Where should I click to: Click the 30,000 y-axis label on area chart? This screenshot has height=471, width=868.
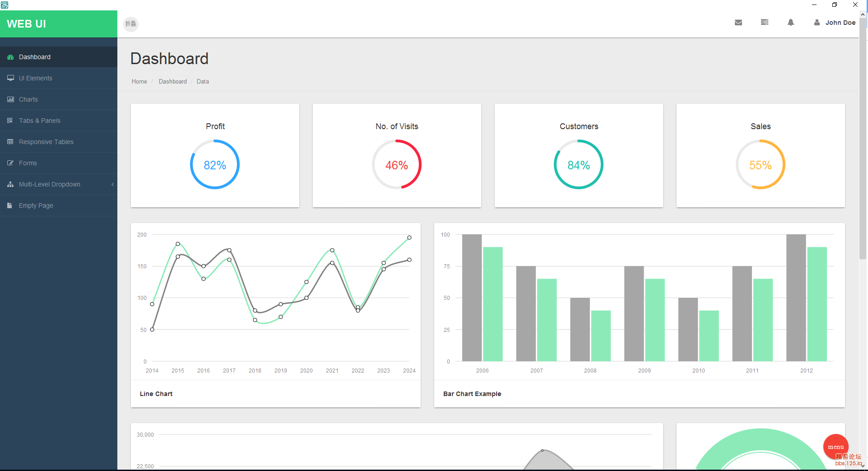[x=145, y=434]
